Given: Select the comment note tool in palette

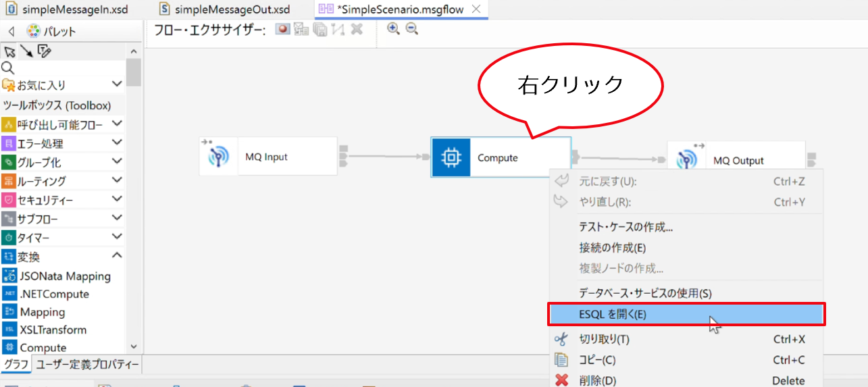Looking at the screenshot, I should pos(45,51).
